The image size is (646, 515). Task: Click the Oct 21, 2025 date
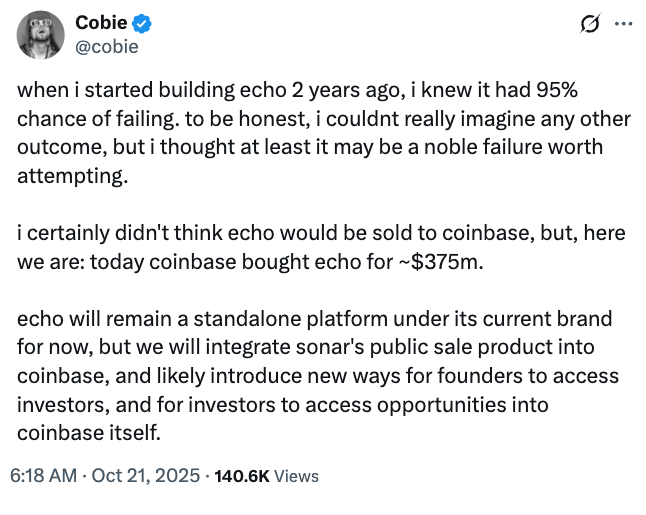click(148, 476)
